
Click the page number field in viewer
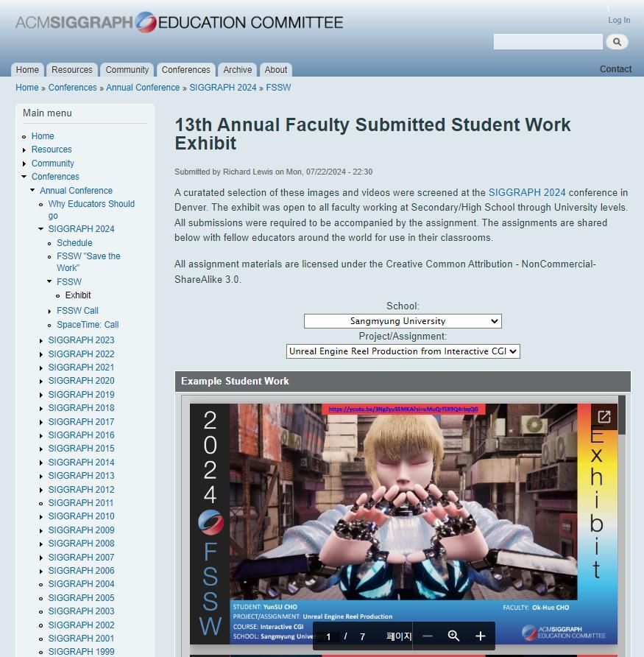click(328, 637)
